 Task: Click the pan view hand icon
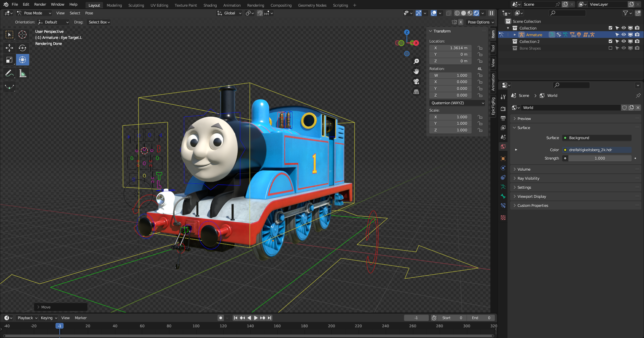coord(416,71)
